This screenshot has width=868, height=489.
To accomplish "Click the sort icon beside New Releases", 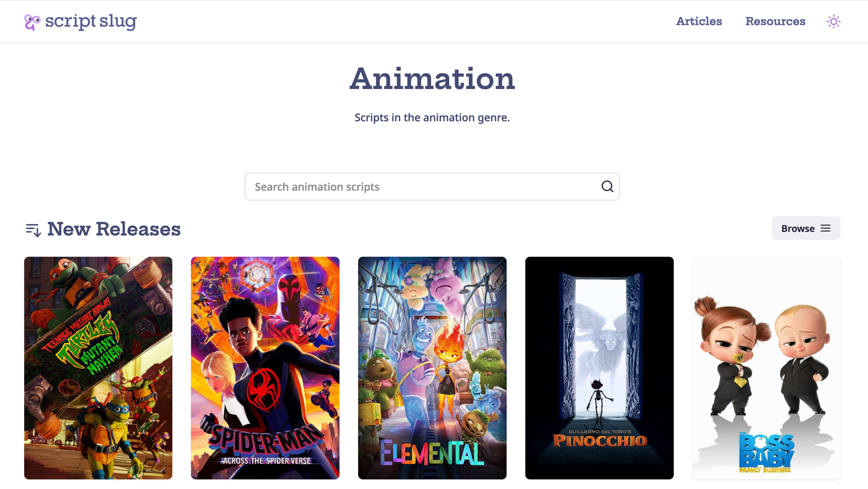I will (33, 230).
